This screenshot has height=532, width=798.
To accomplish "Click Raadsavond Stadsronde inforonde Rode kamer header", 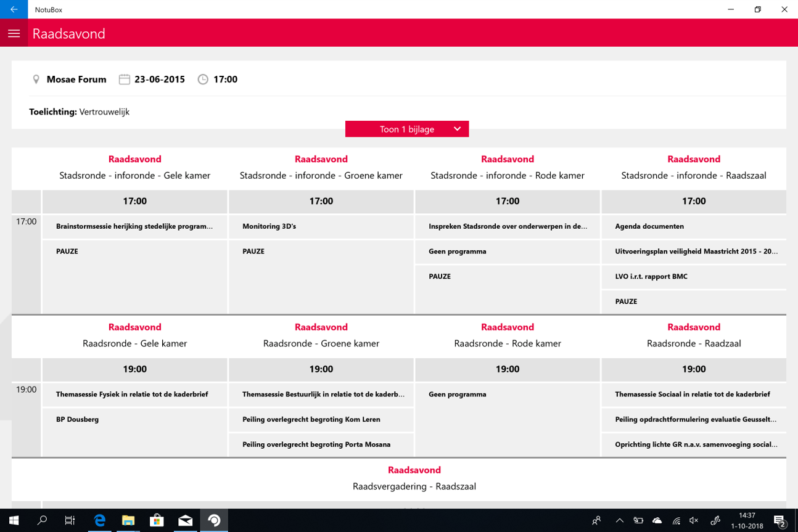I will [508, 168].
